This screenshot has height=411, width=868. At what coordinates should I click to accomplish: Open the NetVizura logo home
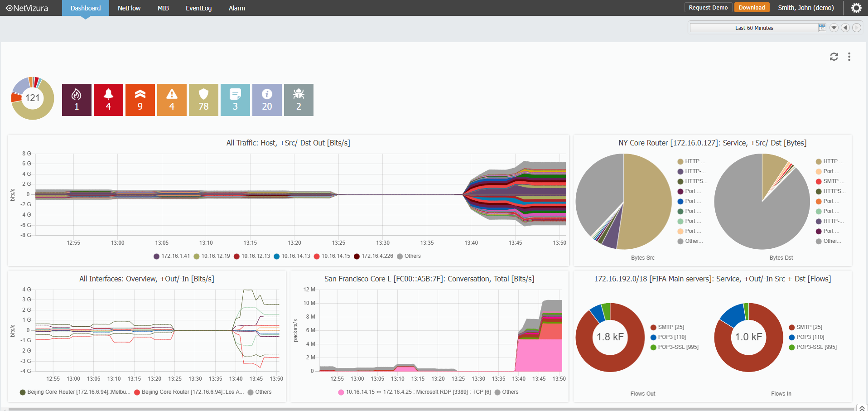pyautogui.click(x=27, y=8)
